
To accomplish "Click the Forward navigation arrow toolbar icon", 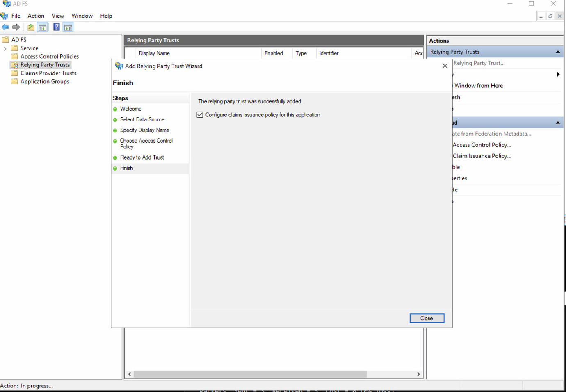I will point(16,27).
